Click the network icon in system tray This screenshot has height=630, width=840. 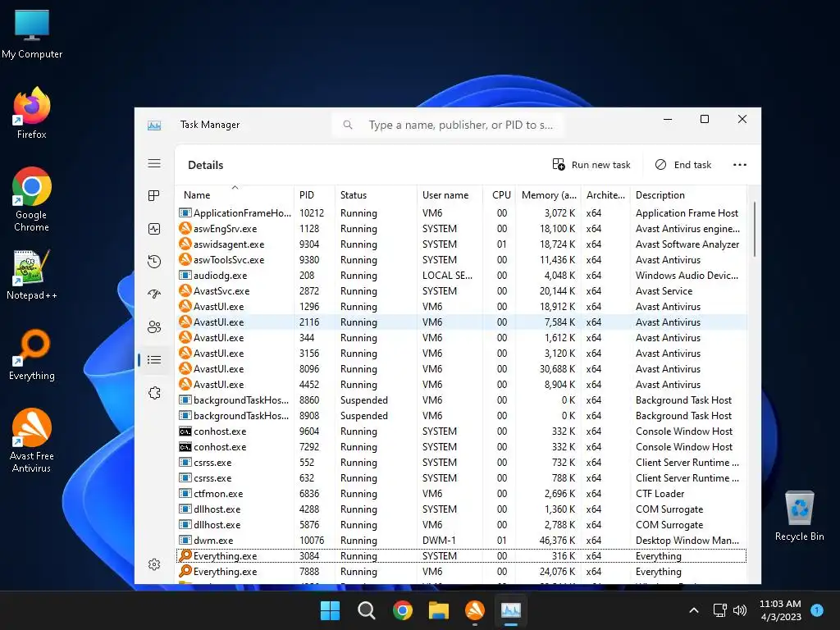(720, 610)
